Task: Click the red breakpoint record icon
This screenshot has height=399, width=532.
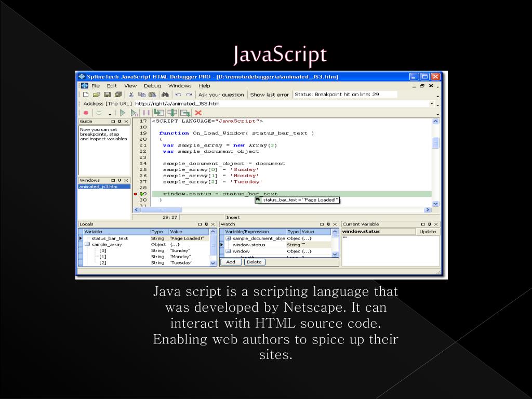Action: 86,113
